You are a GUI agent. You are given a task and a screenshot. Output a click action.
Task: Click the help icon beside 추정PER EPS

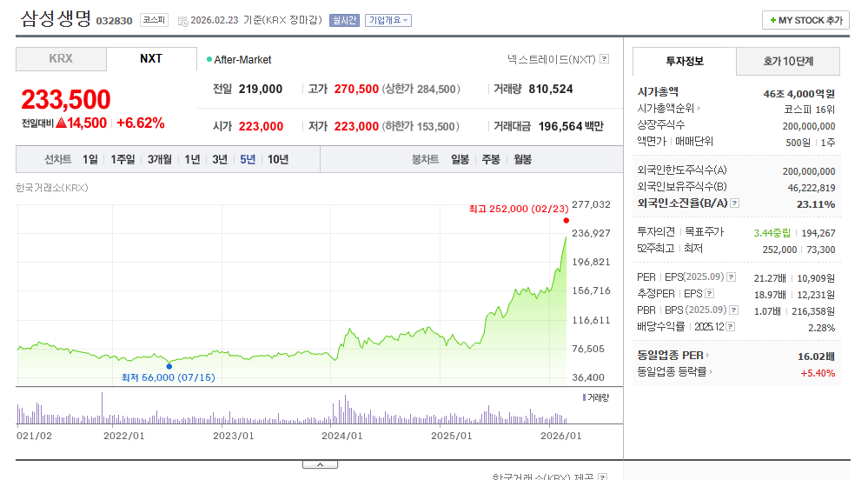(x=710, y=294)
